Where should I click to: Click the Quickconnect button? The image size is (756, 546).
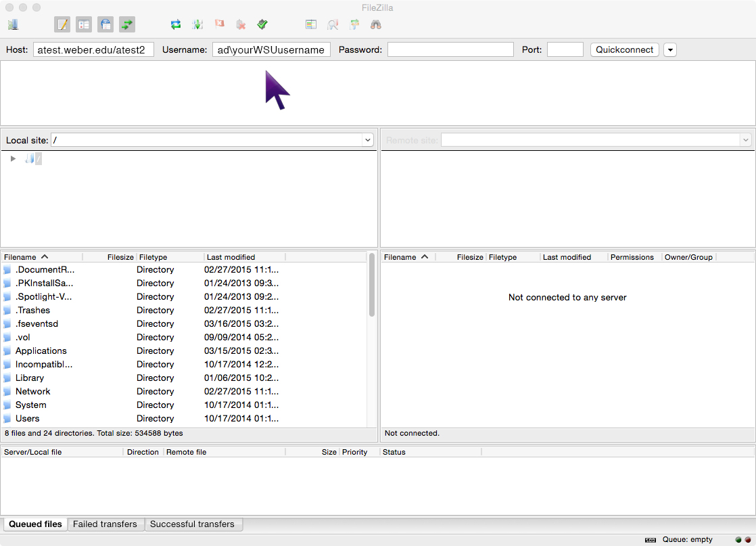point(624,49)
